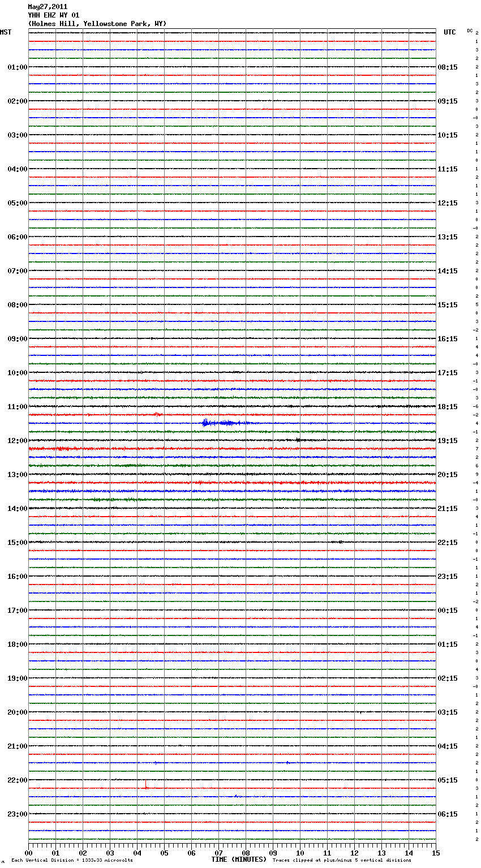Click the 11:15 UTC time label
The width and height of the screenshot is (481, 868).
(448, 169)
